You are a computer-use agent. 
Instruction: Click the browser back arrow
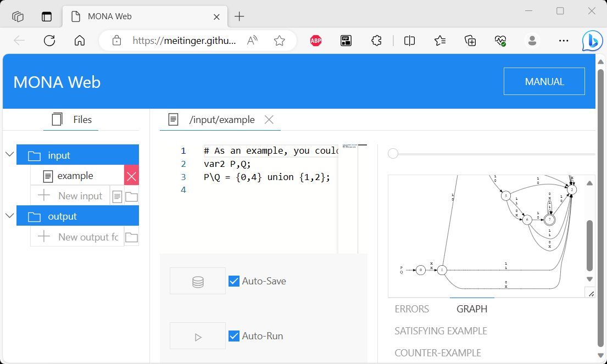pyautogui.click(x=19, y=40)
